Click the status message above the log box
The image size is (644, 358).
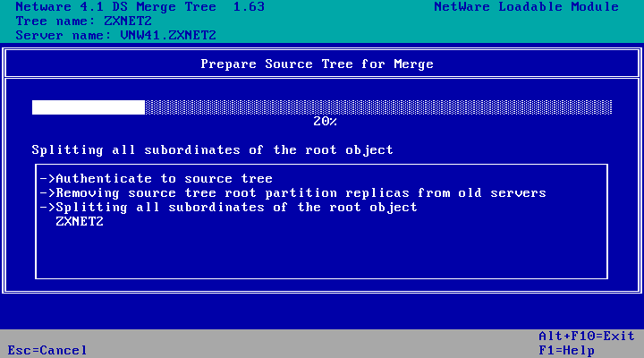click(x=212, y=149)
